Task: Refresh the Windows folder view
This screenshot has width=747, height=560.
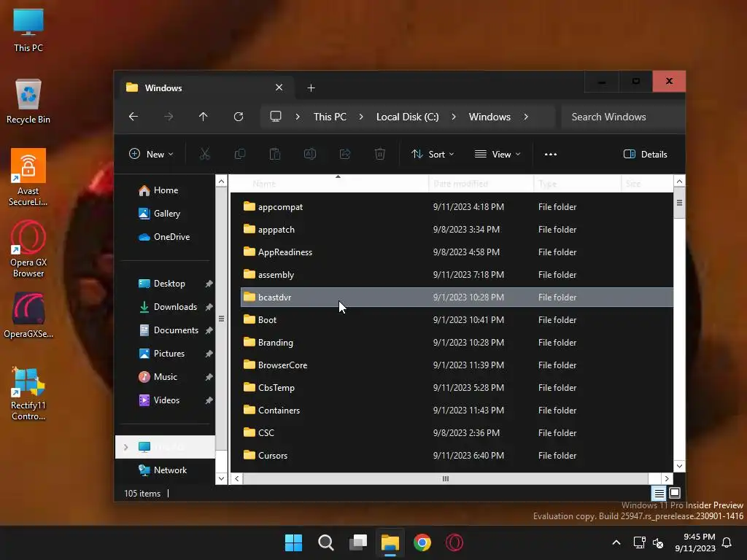Action: (x=239, y=117)
